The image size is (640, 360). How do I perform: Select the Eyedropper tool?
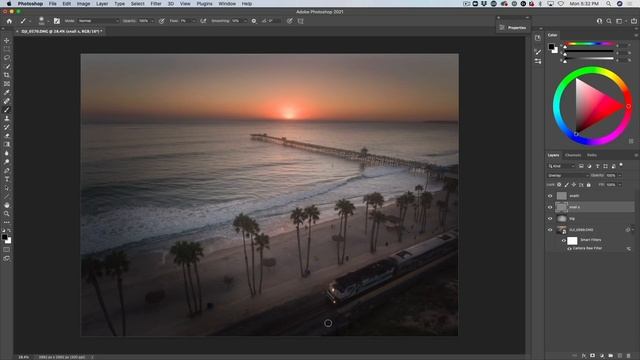coord(7,92)
